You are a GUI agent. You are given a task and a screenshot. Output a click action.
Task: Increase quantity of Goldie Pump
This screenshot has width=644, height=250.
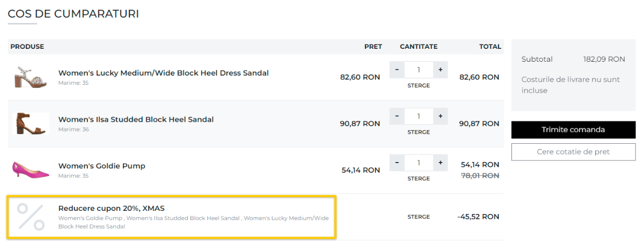point(440,163)
